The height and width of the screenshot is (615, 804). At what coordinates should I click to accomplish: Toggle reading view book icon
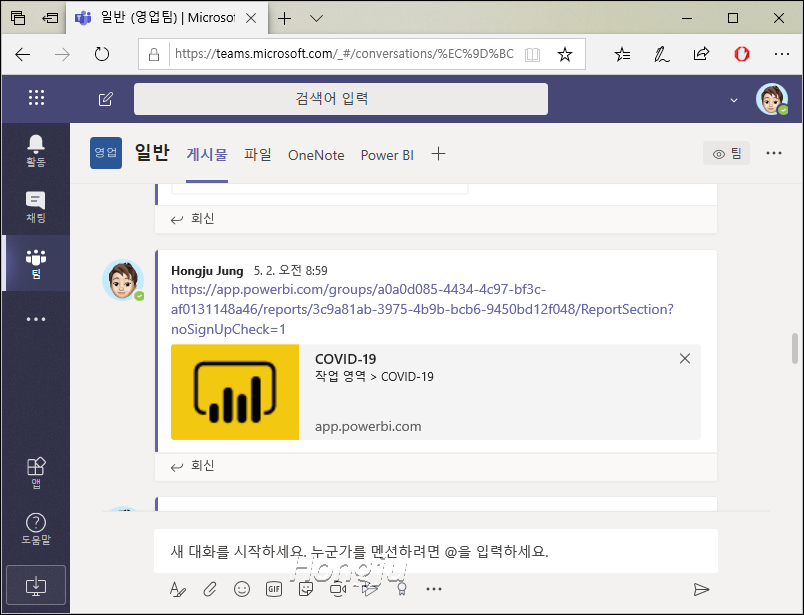coord(532,54)
